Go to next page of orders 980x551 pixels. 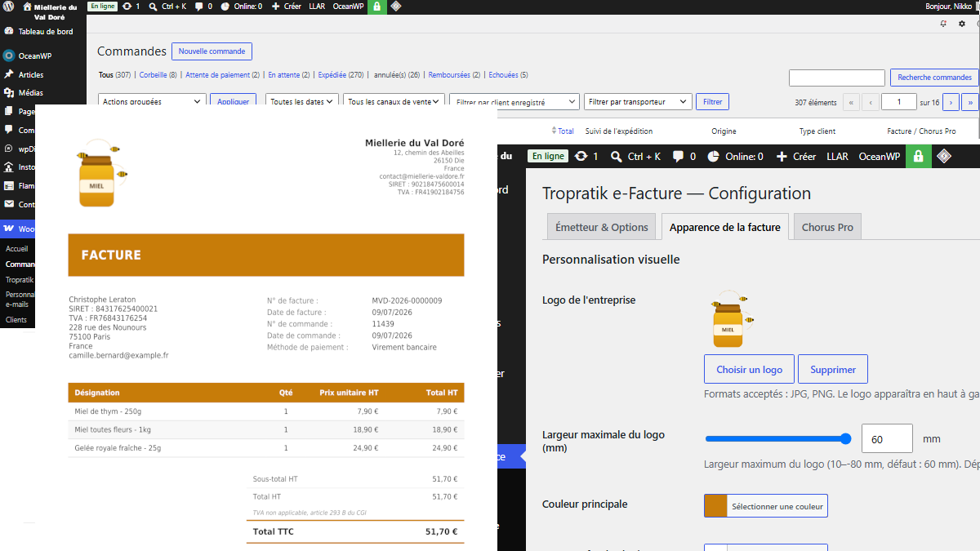pyautogui.click(x=951, y=102)
